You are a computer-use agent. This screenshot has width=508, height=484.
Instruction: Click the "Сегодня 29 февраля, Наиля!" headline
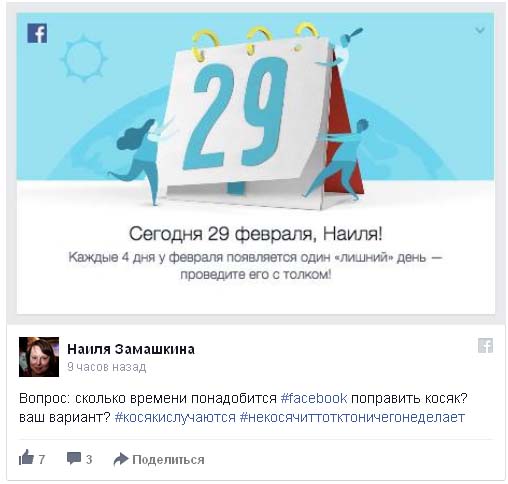pyautogui.click(x=256, y=233)
